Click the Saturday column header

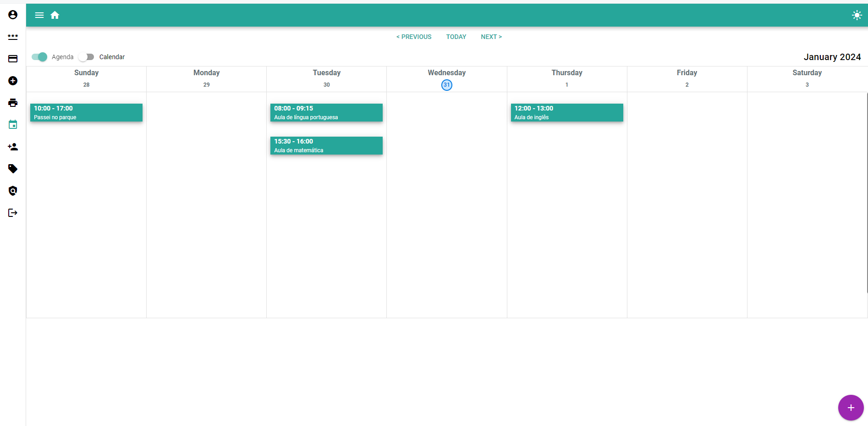807,72
